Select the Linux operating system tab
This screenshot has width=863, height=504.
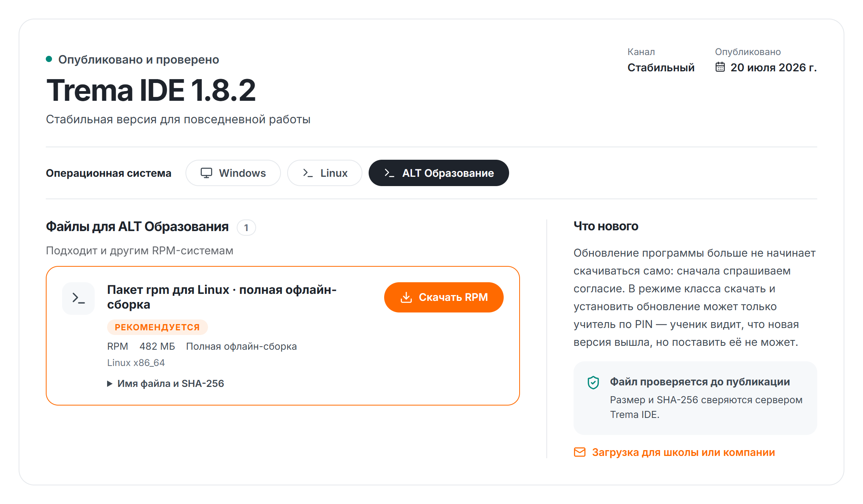point(324,173)
